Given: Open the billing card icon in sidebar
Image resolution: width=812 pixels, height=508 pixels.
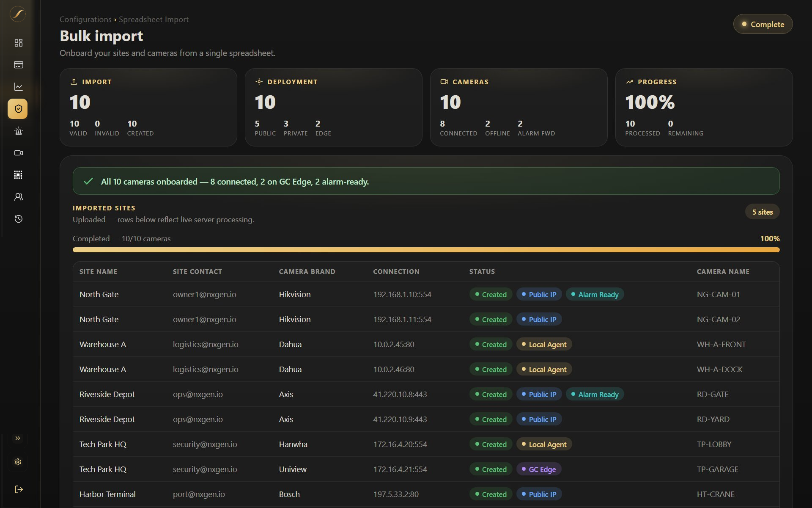Looking at the screenshot, I should pos(18,65).
